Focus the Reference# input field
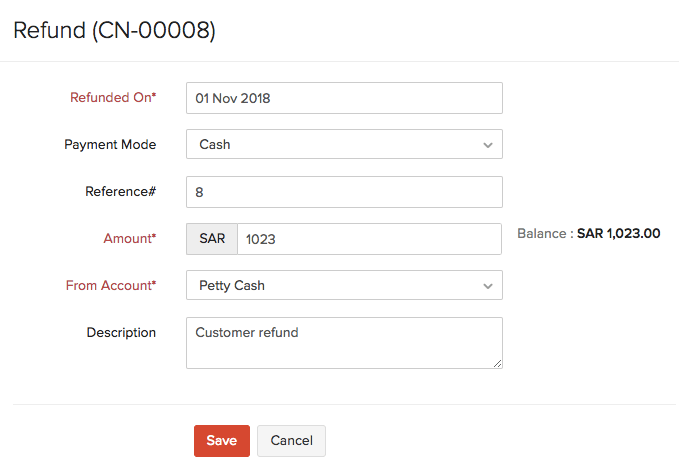This screenshot has width=679, height=469. 344,191
